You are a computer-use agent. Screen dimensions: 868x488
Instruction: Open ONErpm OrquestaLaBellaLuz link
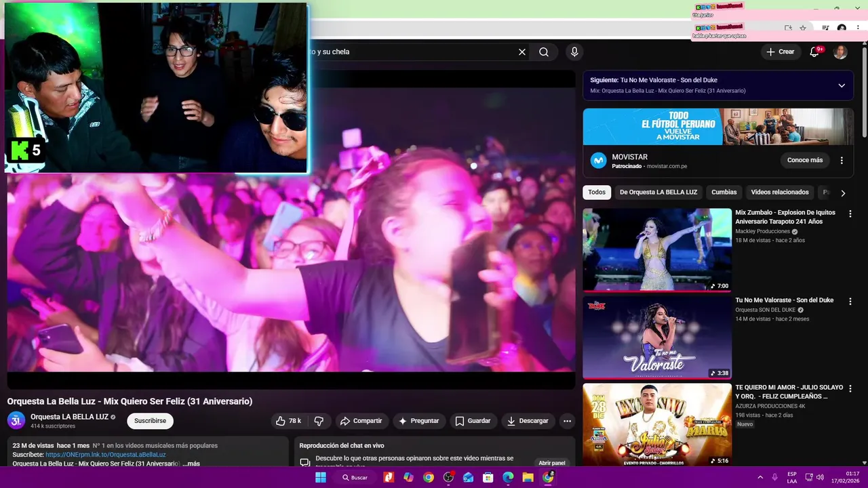click(106, 455)
